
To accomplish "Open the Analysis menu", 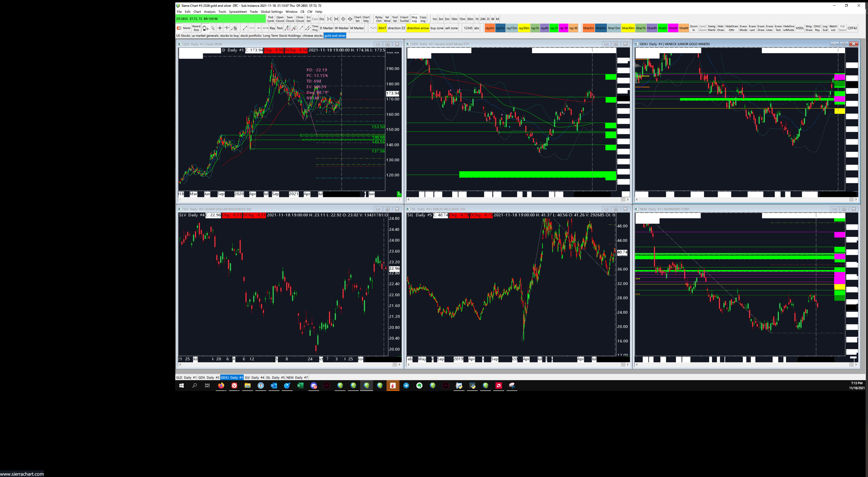I will [209, 11].
